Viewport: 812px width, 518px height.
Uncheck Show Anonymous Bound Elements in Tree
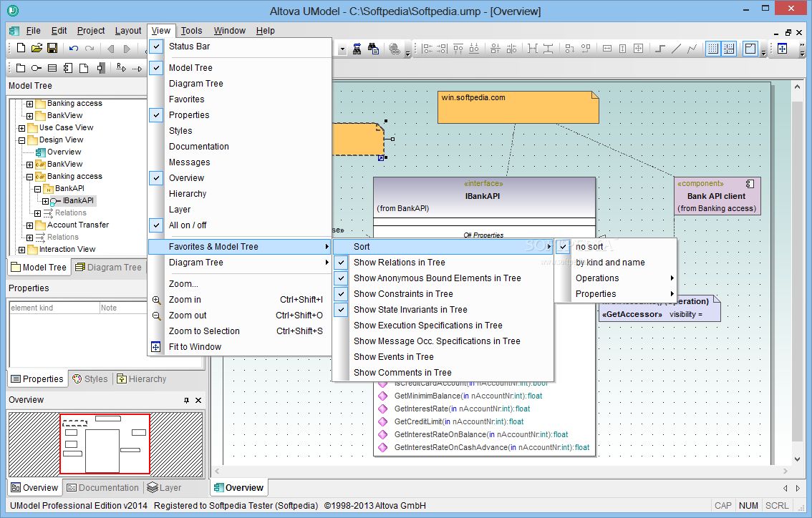[443, 278]
